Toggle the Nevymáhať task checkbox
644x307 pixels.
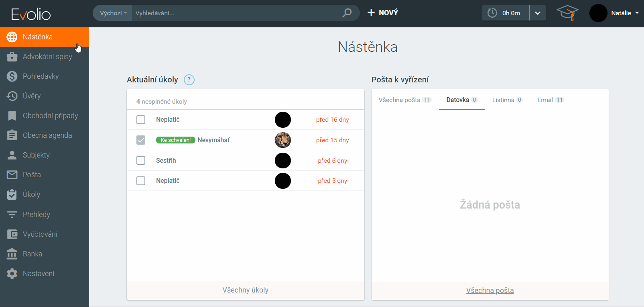point(141,140)
